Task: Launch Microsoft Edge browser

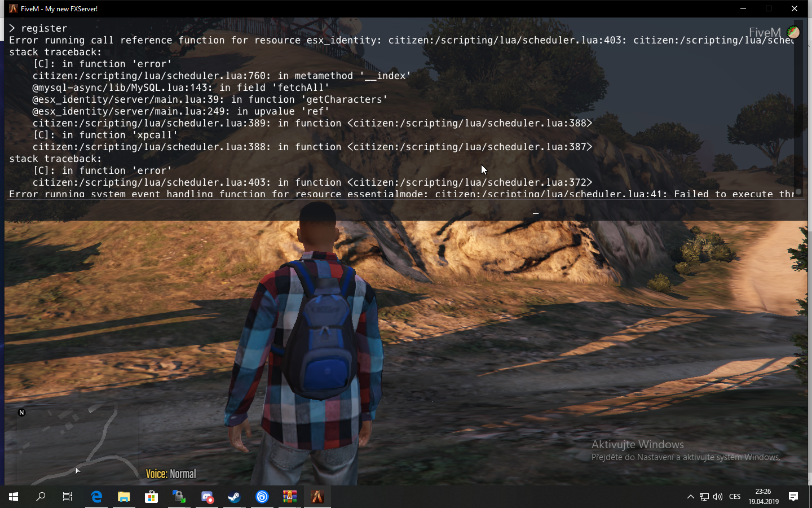Action: pos(96,497)
